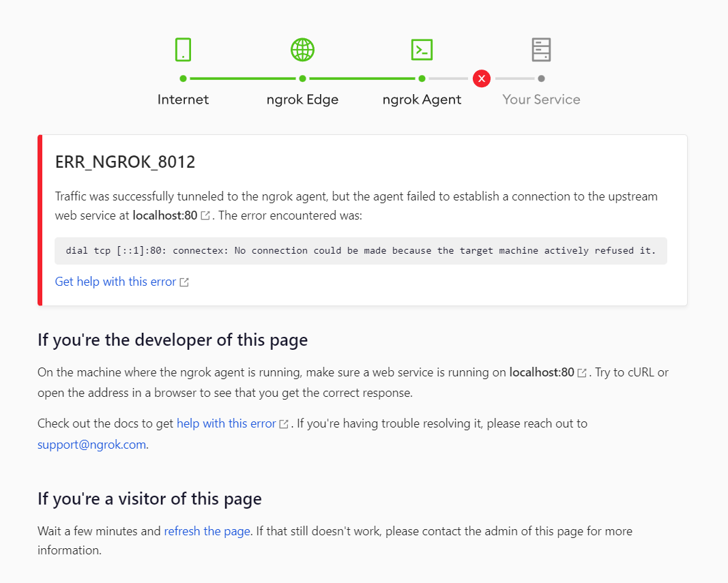Open localhost:80 link in developer section
Viewport: 728px width, 583px height.
tap(541, 372)
